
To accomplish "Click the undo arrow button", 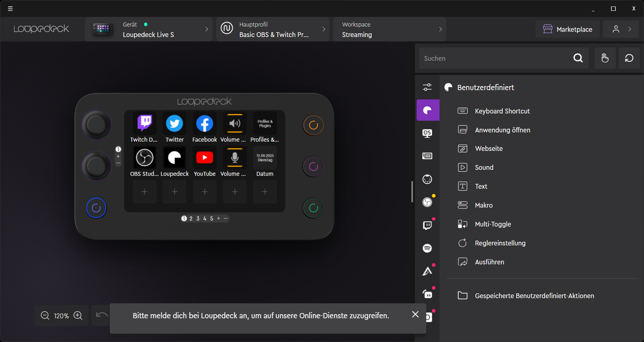I will pos(101,315).
